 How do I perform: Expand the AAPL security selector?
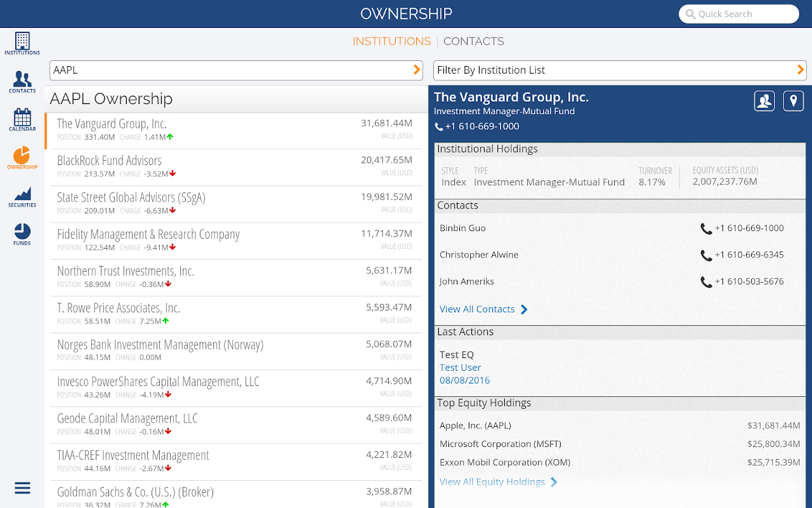click(417, 70)
